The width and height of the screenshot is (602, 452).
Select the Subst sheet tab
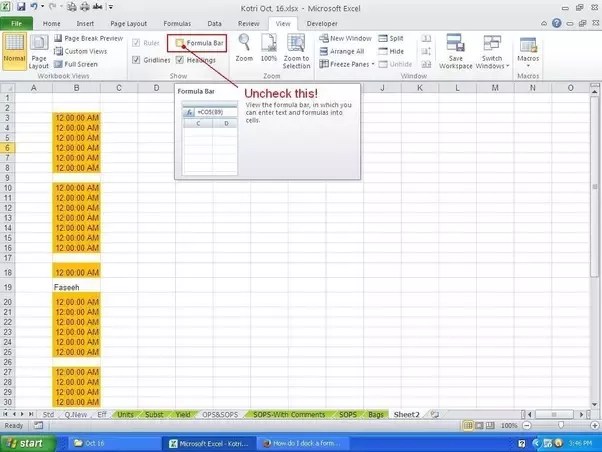[x=154, y=415]
